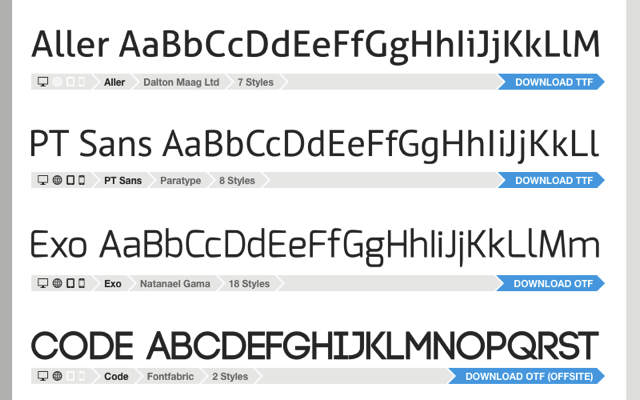Click Download TTF button for PT Sans
The image size is (640, 400).
(551, 180)
